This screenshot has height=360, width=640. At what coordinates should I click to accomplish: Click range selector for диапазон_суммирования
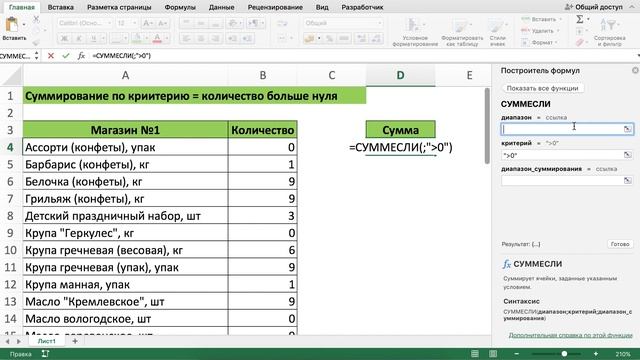pos(628,180)
